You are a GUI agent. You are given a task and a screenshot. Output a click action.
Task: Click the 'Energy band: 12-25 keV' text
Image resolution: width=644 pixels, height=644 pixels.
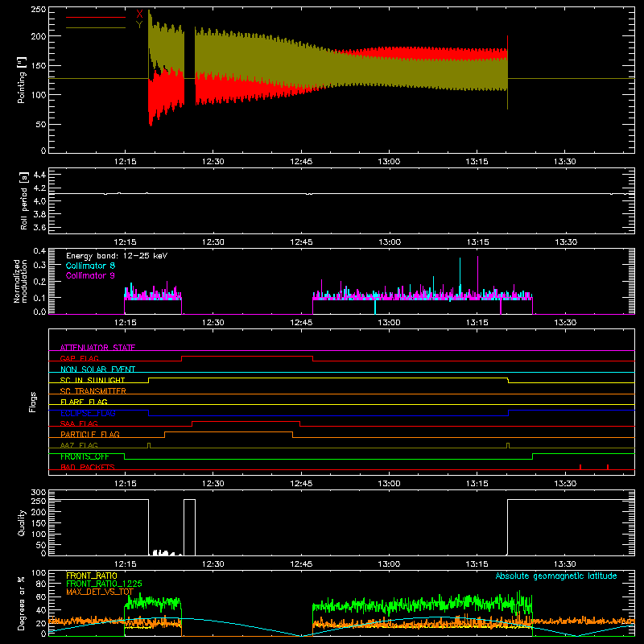[117, 256]
